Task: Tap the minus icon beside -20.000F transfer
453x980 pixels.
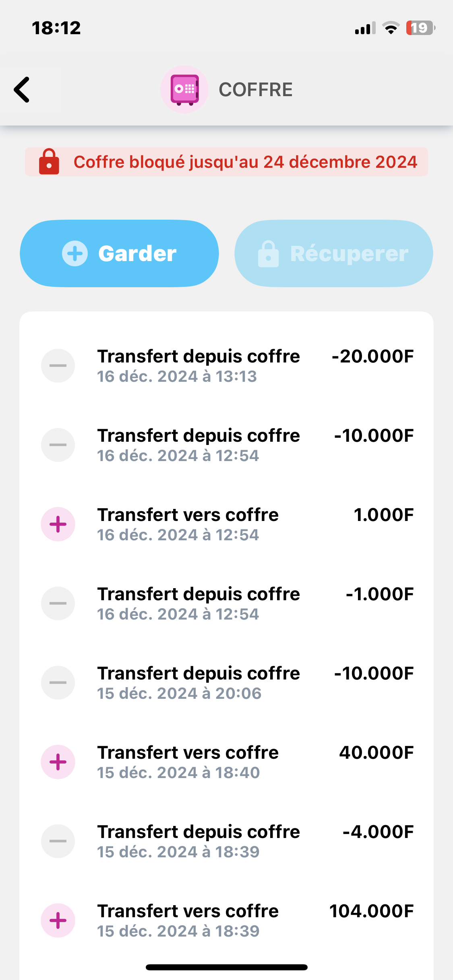Action: pyautogui.click(x=58, y=366)
